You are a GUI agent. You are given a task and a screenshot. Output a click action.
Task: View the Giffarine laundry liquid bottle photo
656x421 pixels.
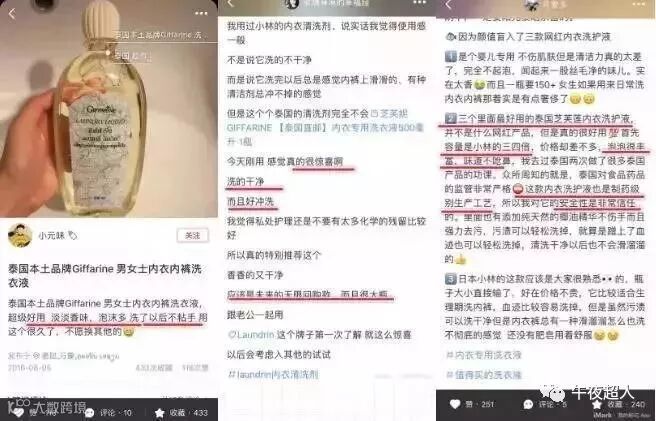point(109,109)
